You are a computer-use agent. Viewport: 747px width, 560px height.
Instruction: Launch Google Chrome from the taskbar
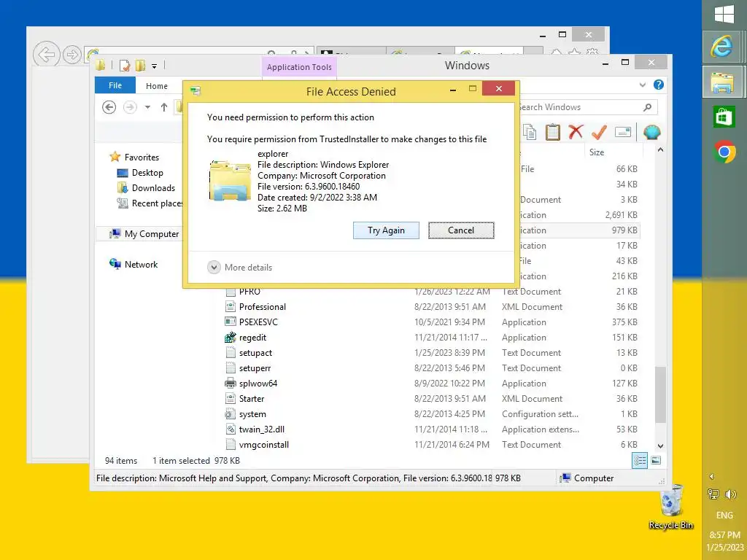[x=724, y=152]
